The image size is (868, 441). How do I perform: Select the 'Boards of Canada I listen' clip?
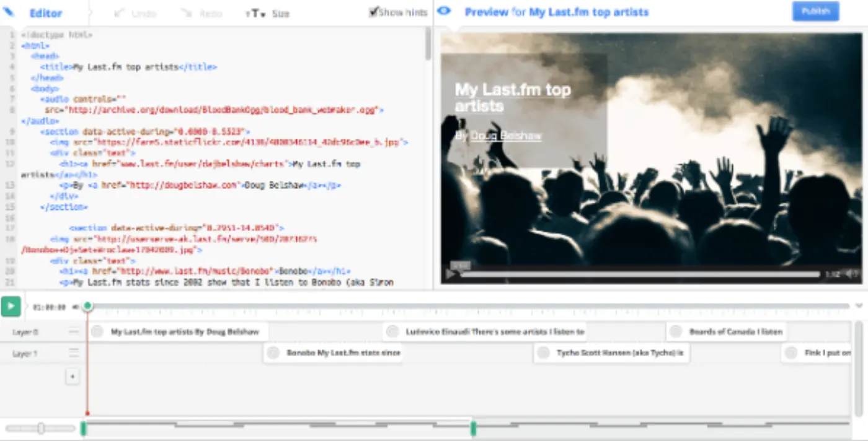[727, 332]
